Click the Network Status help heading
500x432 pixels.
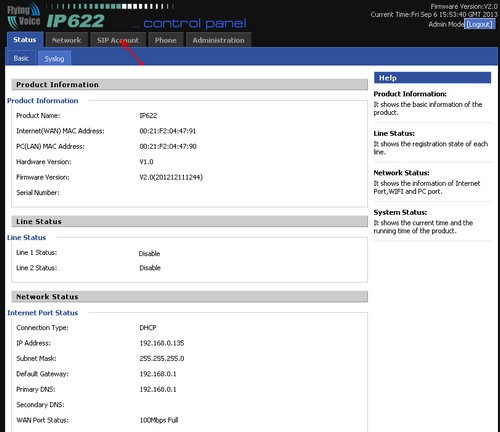click(401, 173)
